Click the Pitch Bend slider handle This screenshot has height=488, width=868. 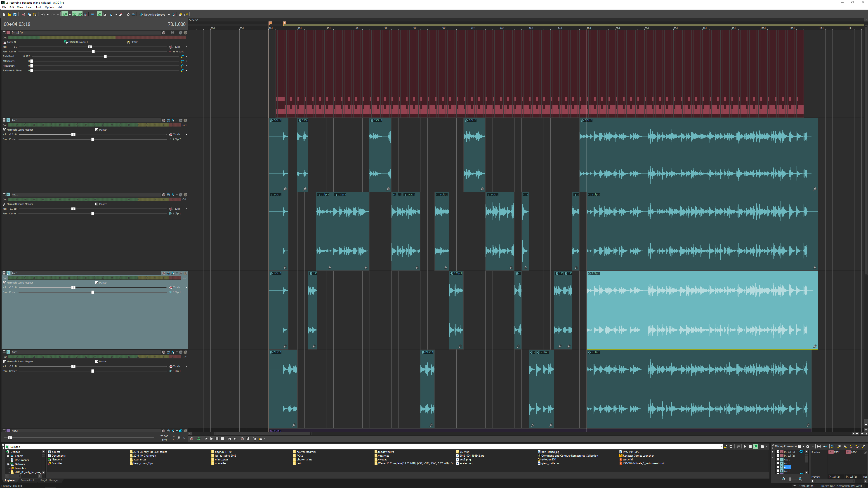click(x=105, y=56)
